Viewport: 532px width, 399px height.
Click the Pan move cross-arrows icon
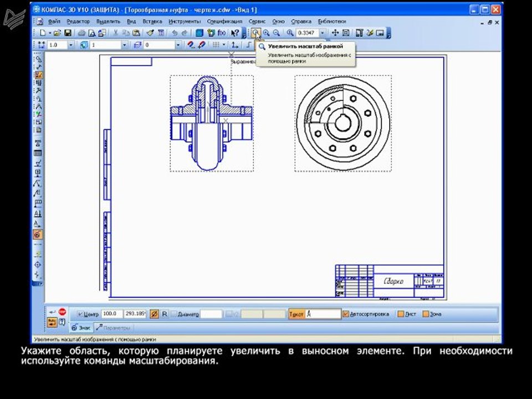(x=335, y=33)
